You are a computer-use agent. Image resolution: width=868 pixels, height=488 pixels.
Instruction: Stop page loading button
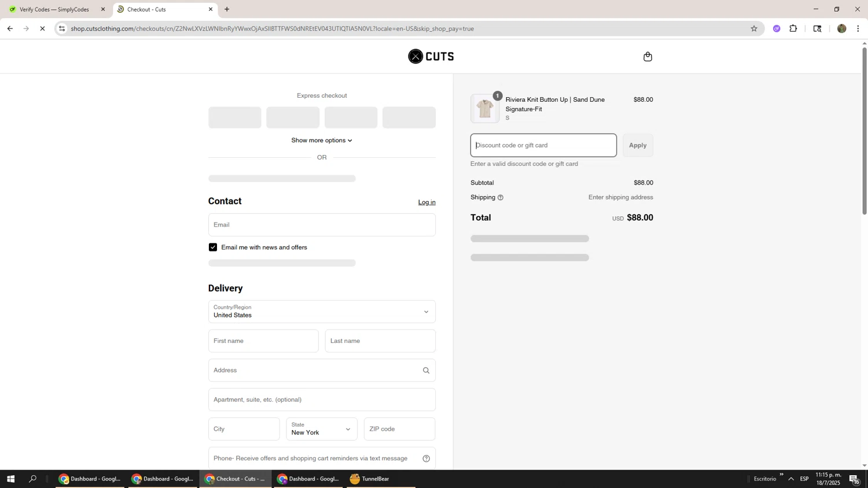coord(42,28)
